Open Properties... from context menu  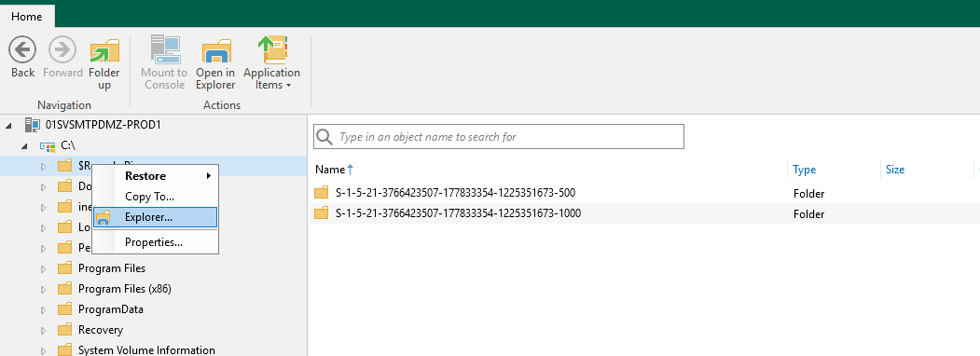click(155, 242)
